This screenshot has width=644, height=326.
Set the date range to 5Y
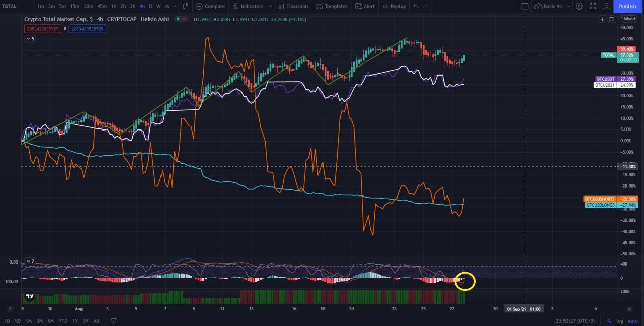point(86,321)
